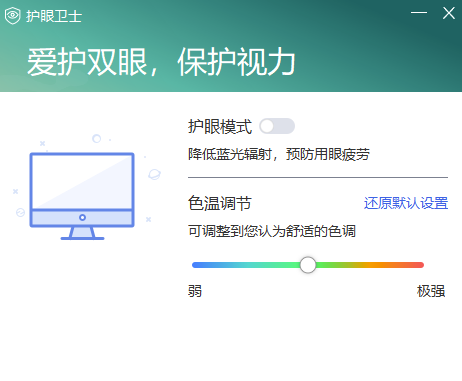Click the 爱护双眼，保护视力 headline
This screenshot has height=381, width=462.
161,62
